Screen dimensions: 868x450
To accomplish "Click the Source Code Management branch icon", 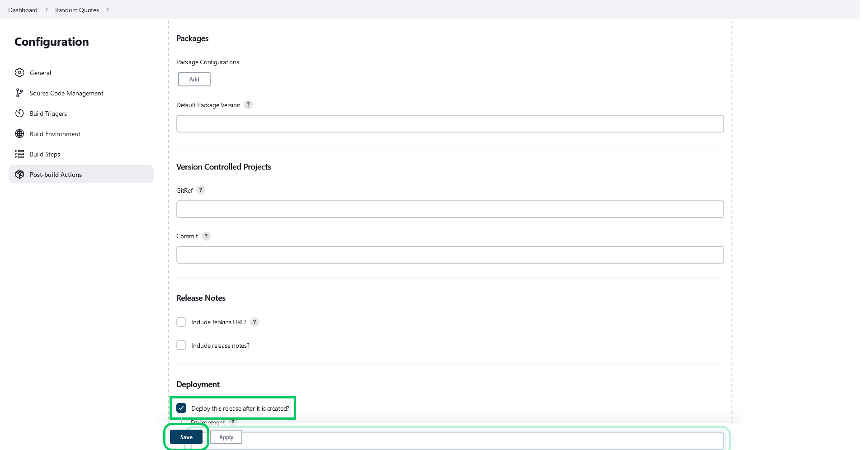I will pyautogui.click(x=19, y=93).
